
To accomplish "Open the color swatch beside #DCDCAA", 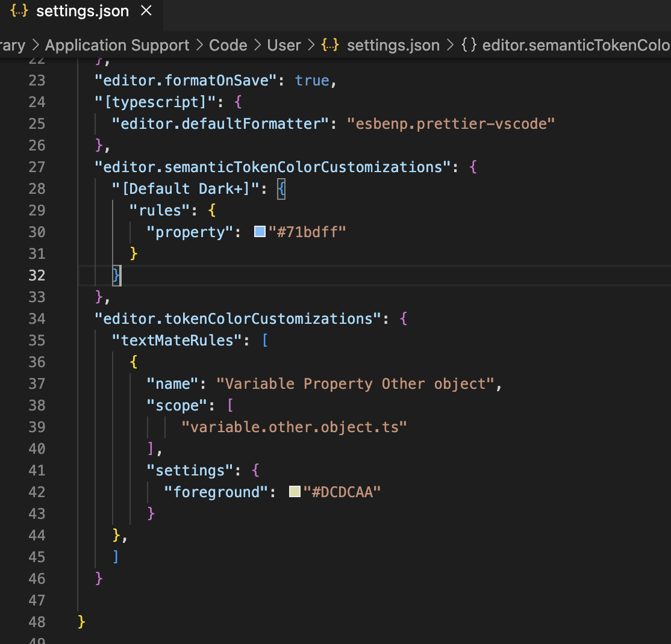I will [x=295, y=491].
